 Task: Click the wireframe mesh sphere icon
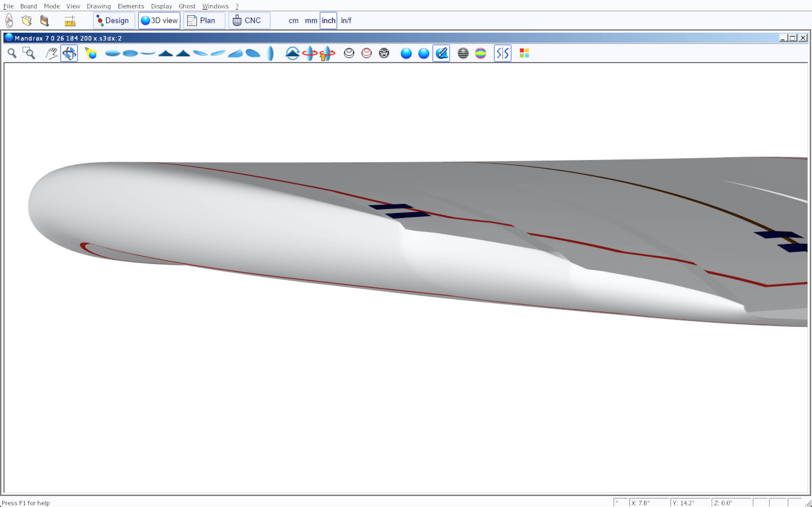(x=384, y=53)
